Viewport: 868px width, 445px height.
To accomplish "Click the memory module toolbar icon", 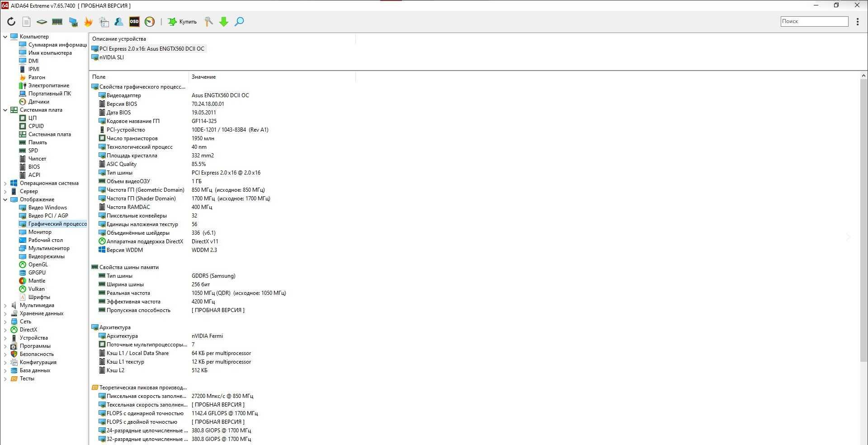I will [57, 22].
